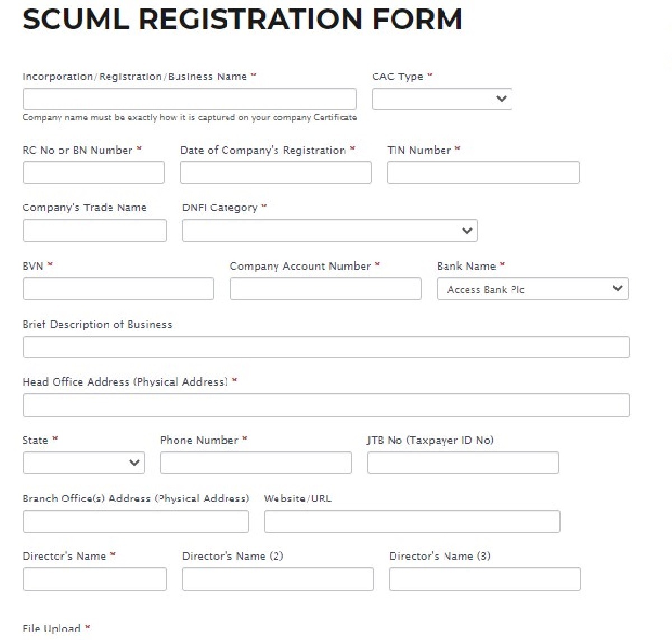Expand the DNFI Category dropdown

click(x=330, y=230)
